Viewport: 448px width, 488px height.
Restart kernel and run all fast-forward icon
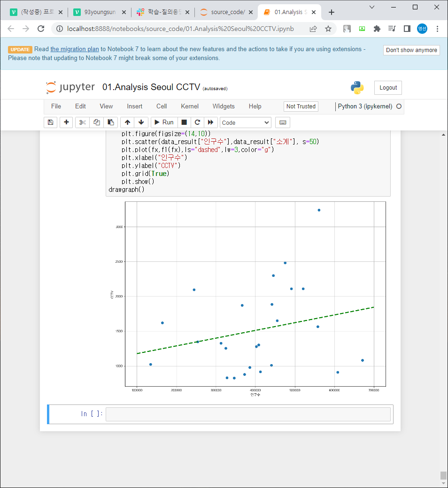tap(210, 122)
